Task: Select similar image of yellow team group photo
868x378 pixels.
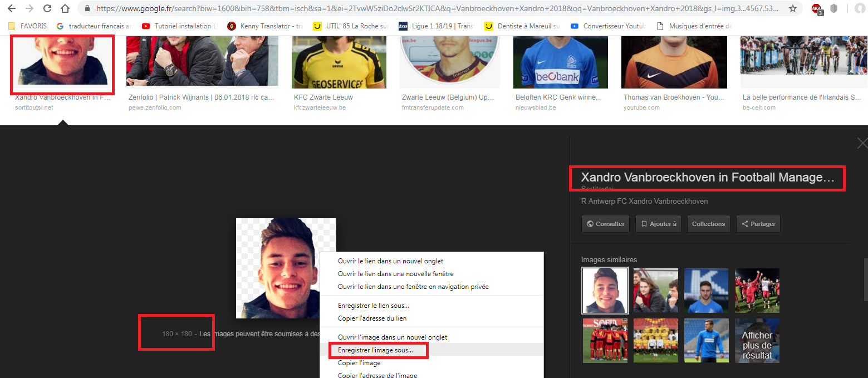Action: [x=656, y=341]
